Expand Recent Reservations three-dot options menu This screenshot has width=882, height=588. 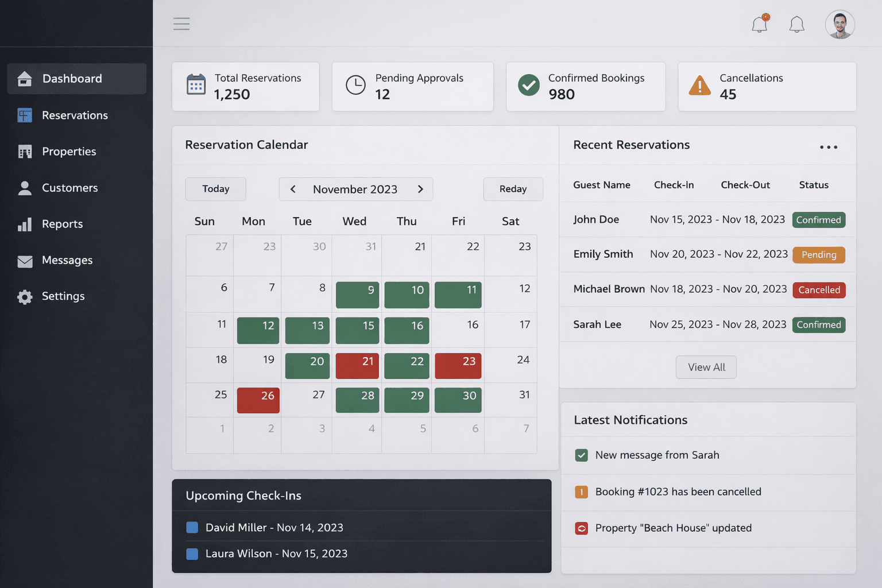pyautogui.click(x=828, y=147)
